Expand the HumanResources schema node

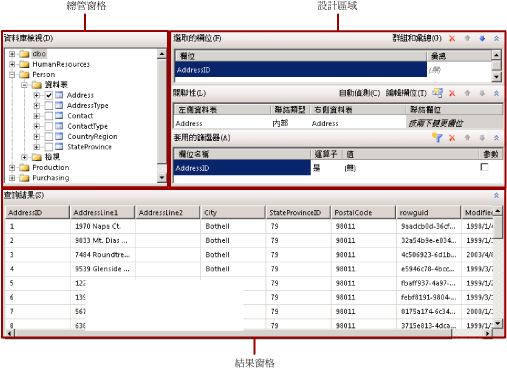(x=12, y=64)
